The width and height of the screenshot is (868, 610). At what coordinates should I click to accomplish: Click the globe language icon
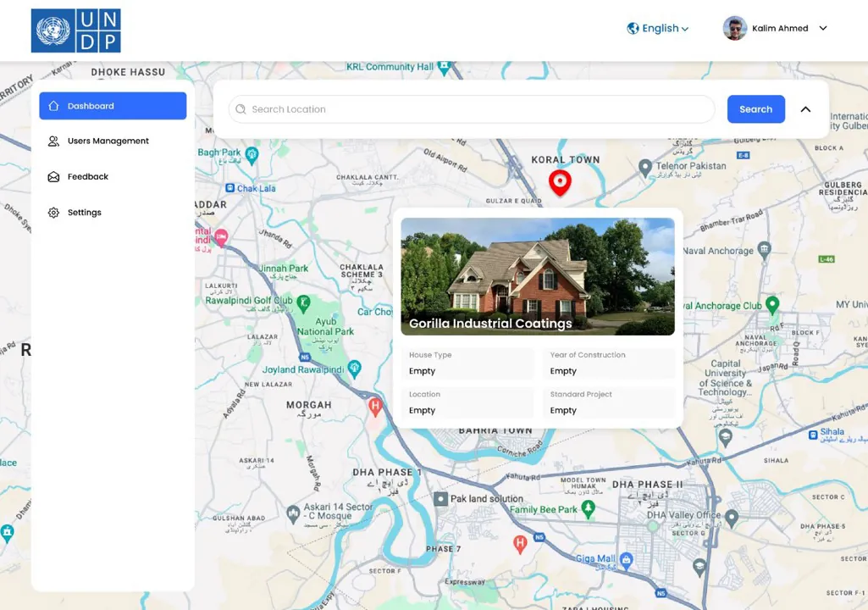[633, 28]
